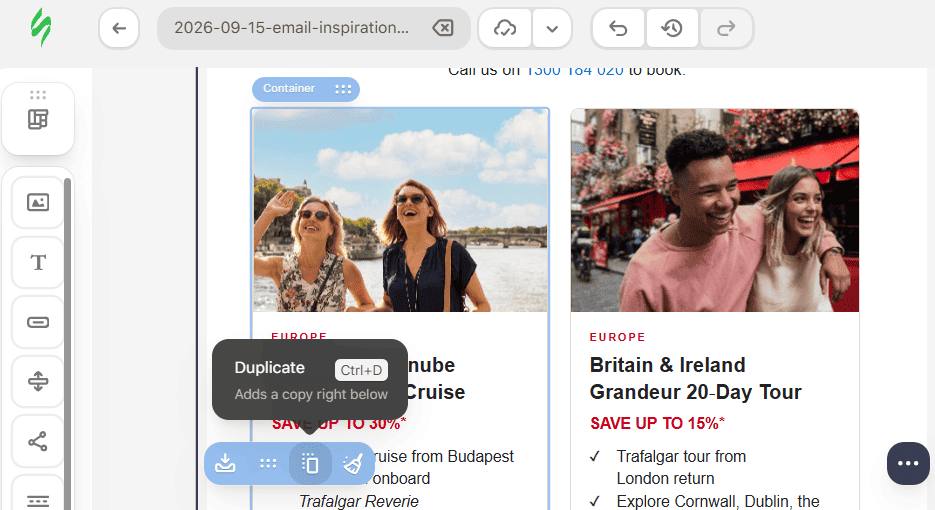Click Explore Cornwall, Dublin bullet text
Viewport: 935px width, 510px height.
pyautogui.click(x=718, y=502)
